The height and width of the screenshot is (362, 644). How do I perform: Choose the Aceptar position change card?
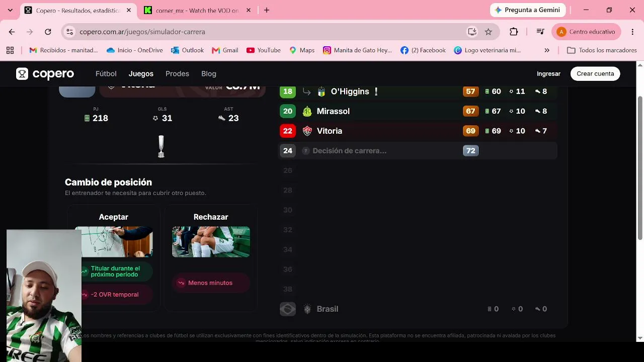pos(114,258)
